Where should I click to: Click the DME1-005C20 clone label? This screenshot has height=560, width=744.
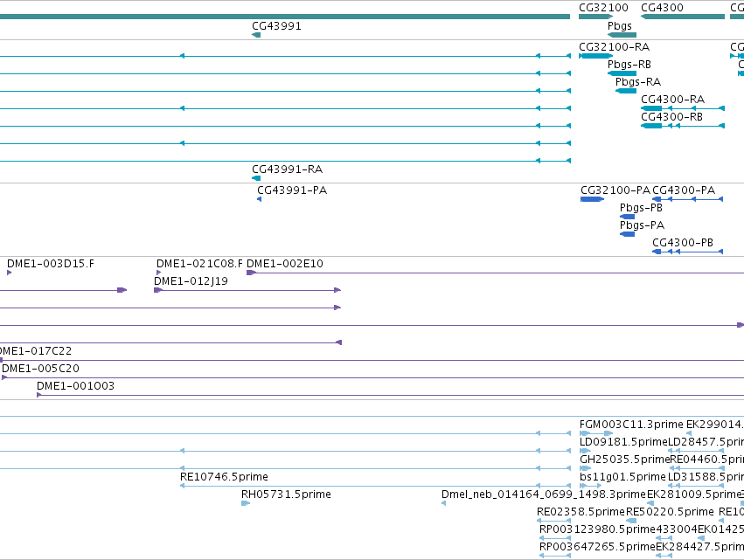point(40,369)
